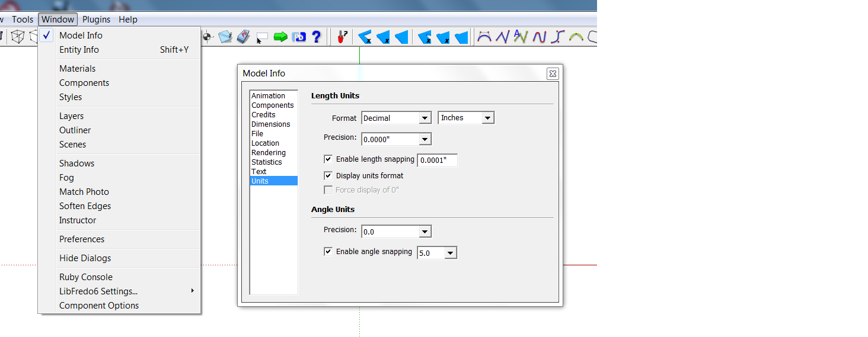
Task: Click the green arrow toolbar icon
Action: tap(280, 37)
